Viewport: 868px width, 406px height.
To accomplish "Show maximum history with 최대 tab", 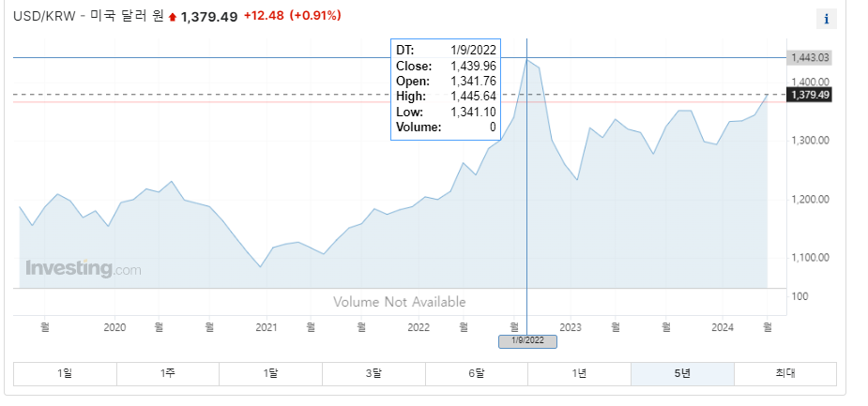I will coord(785,374).
